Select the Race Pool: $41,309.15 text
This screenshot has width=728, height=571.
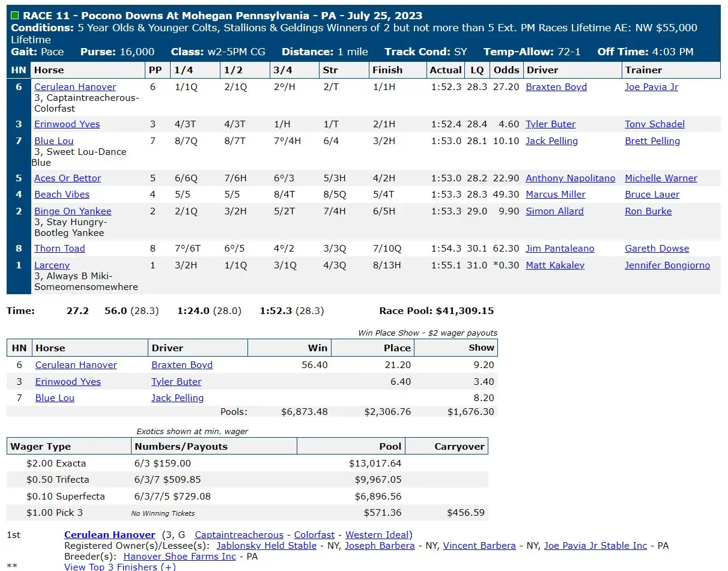[x=437, y=311]
